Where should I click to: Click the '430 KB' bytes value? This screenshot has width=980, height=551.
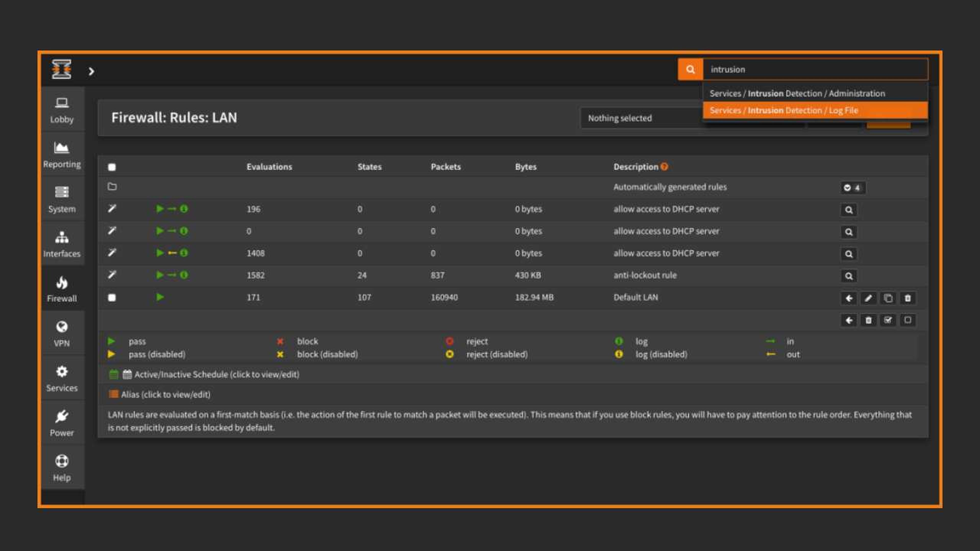528,275
